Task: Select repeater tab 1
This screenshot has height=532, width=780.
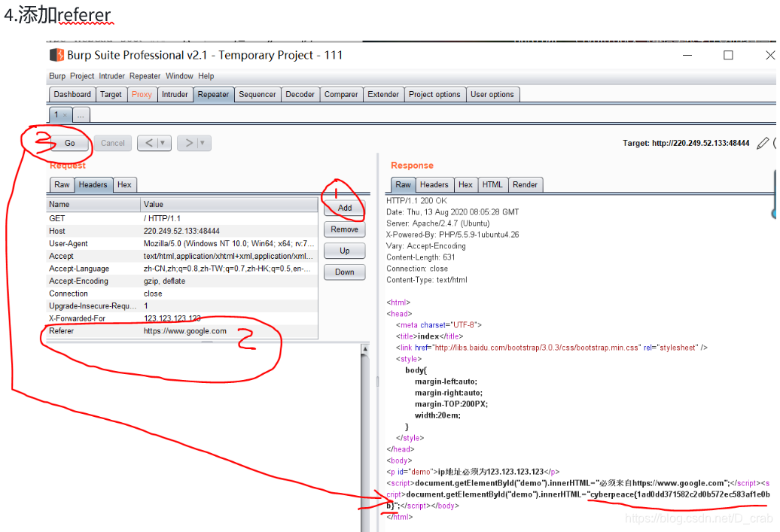Action: coord(56,115)
